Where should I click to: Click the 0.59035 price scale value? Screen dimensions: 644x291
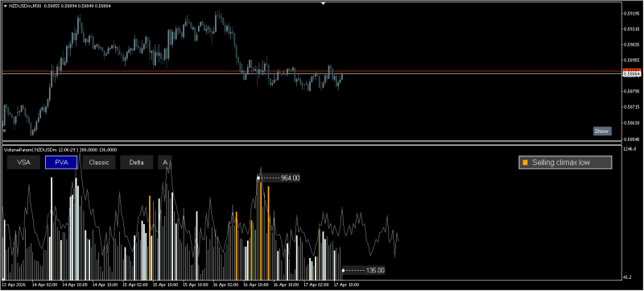click(x=632, y=45)
